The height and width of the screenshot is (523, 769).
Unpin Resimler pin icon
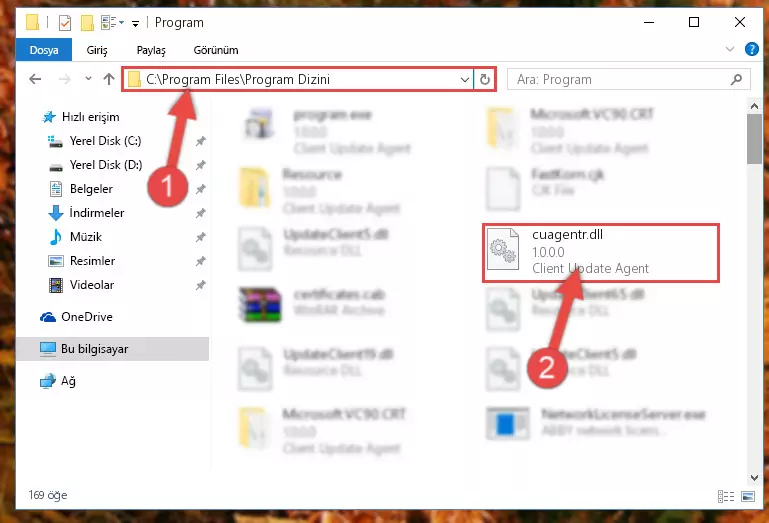click(201, 262)
